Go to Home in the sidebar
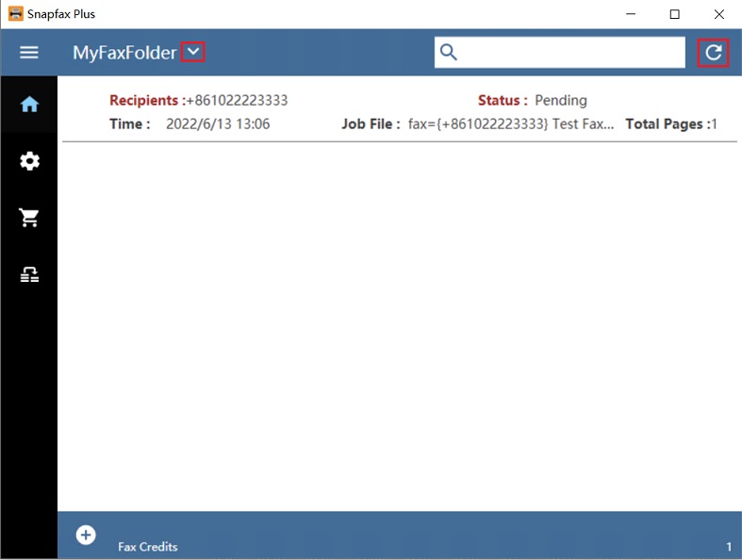Screen dimensions: 742x560 [29, 105]
